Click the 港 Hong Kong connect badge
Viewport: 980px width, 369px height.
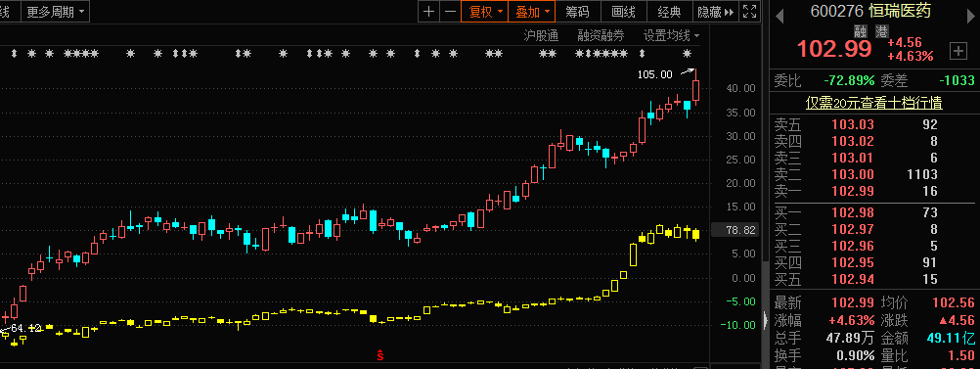tap(881, 32)
